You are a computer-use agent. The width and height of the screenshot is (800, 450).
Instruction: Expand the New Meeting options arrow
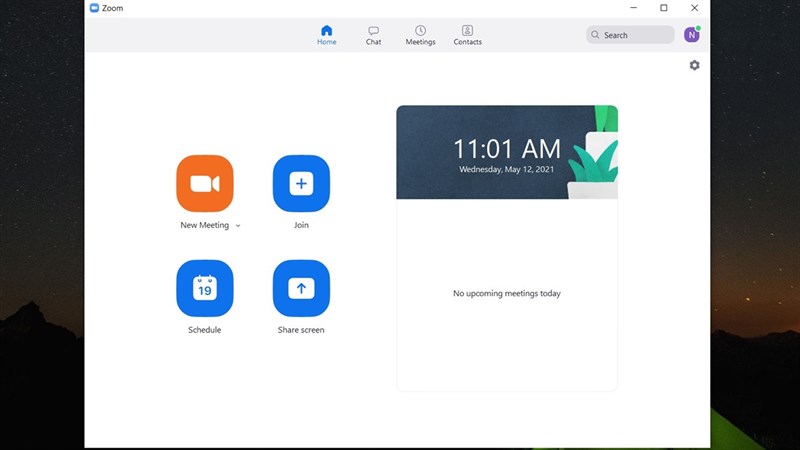point(238,226)
